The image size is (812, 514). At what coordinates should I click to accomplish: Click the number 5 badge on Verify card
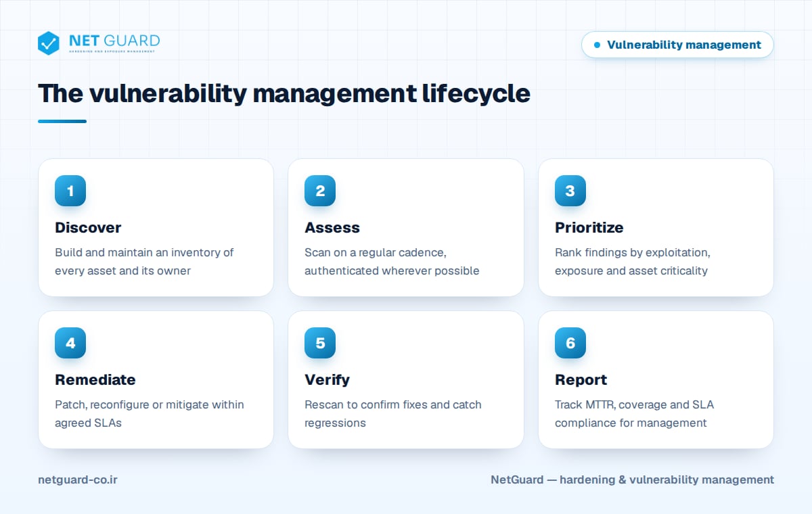coord(320,343)
